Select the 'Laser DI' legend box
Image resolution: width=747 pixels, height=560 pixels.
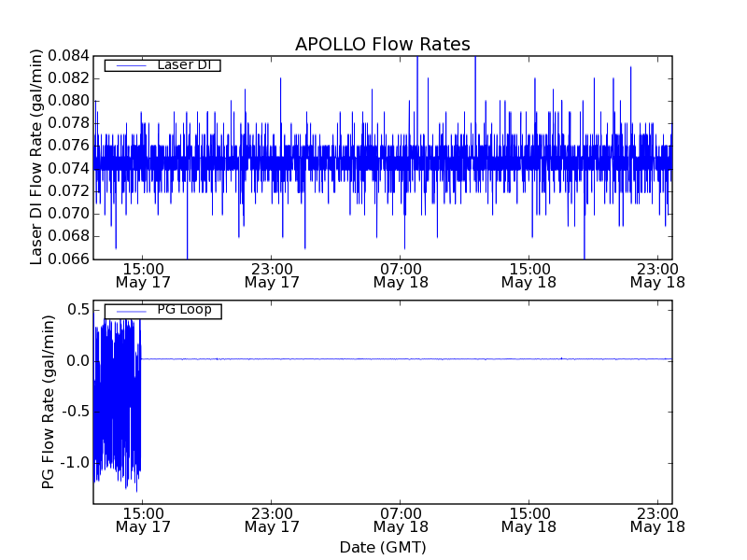tap(162, 65)
